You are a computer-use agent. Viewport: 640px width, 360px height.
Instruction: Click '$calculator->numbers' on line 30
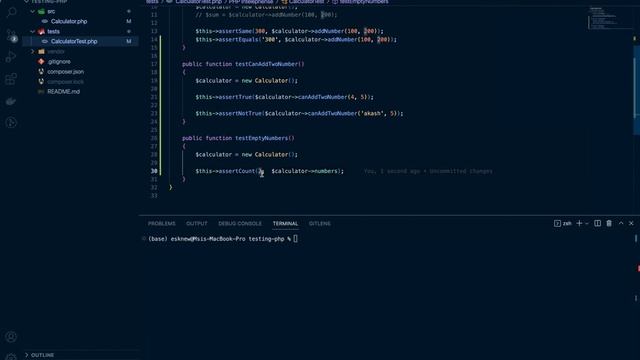pos(305,171)
